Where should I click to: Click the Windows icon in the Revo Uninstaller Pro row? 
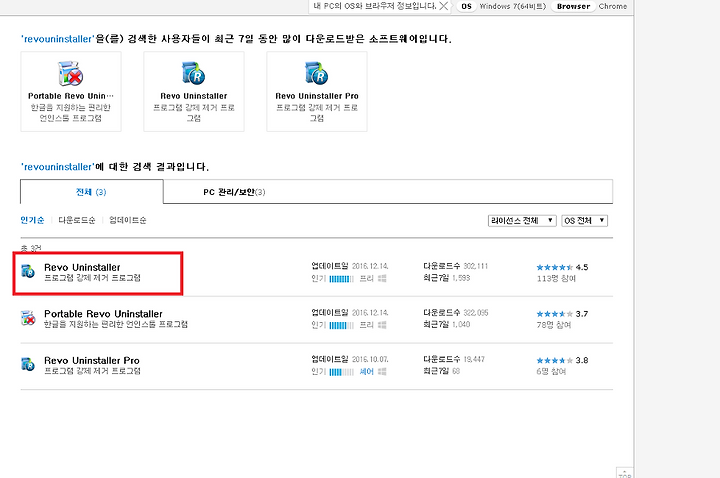point(382,372)
